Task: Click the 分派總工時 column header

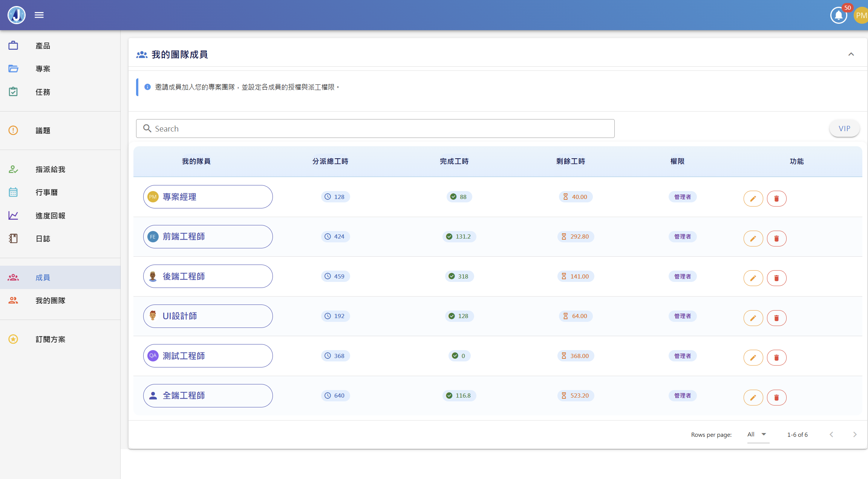Action: (330, 161)
